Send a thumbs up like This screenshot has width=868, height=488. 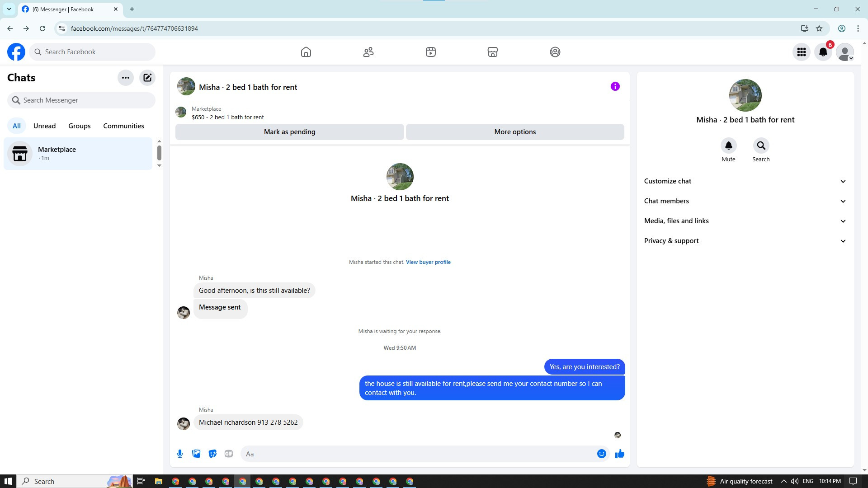(619, 454)
